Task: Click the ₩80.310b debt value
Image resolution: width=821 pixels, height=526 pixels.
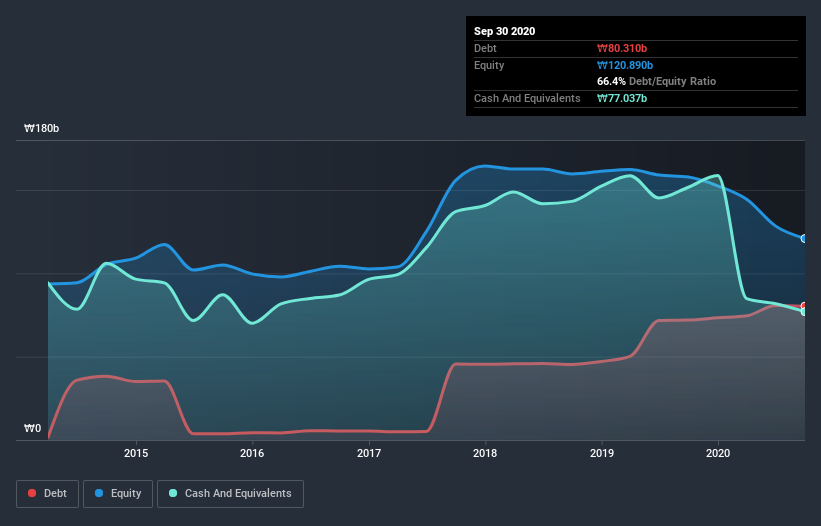Action: coord(622,48)
